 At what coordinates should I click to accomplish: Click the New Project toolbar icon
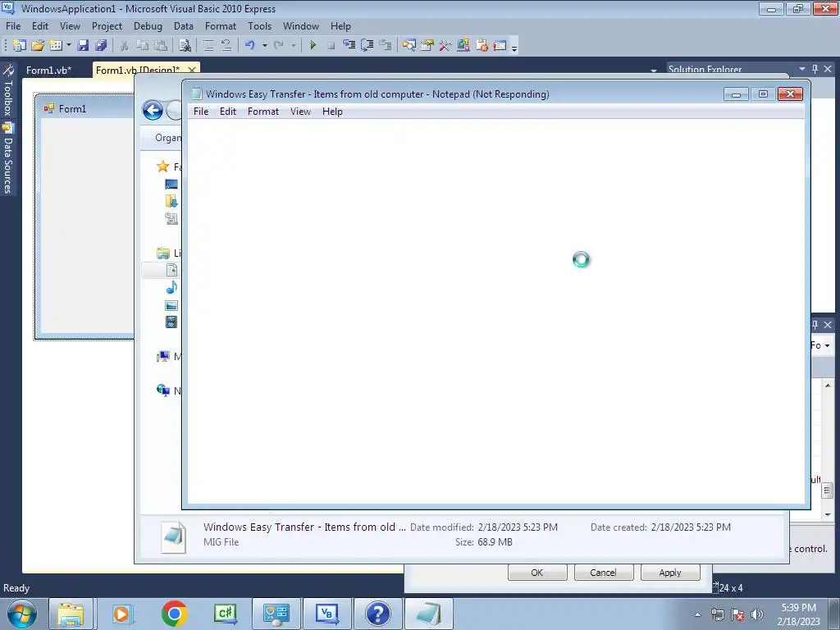(x=20, y=46)
